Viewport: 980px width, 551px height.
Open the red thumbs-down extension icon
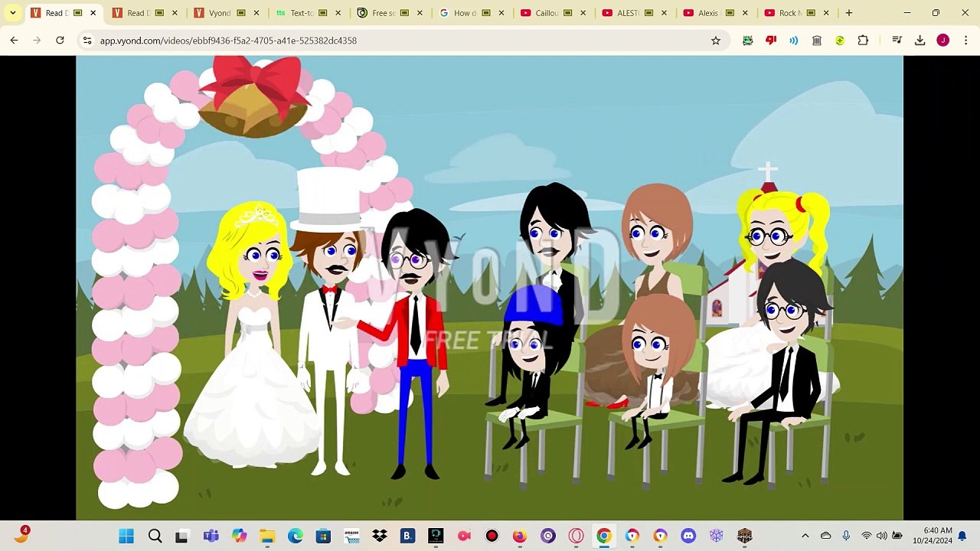[x=771, y=41]
